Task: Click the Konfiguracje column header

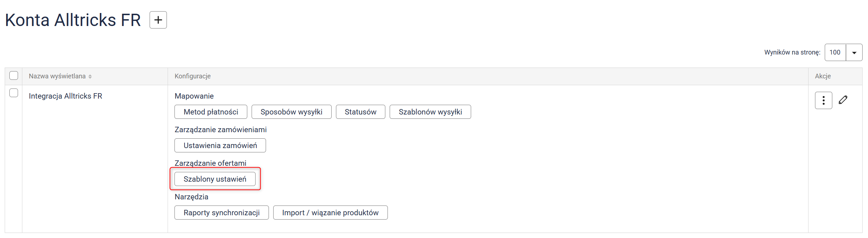Action: (192, 76)
